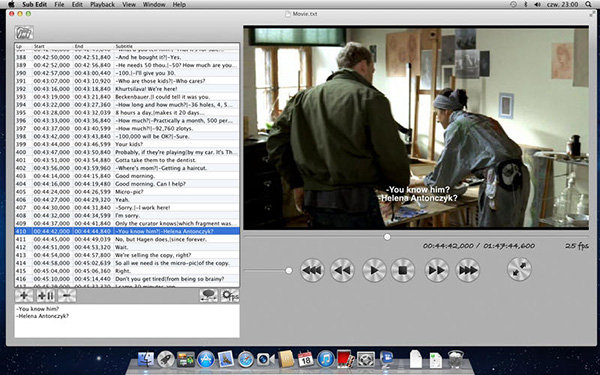Image resolution: width=600 pixels, height=375 pixels.
Task: Rewind with the double-arrow back button
Action: pos(342,270)
